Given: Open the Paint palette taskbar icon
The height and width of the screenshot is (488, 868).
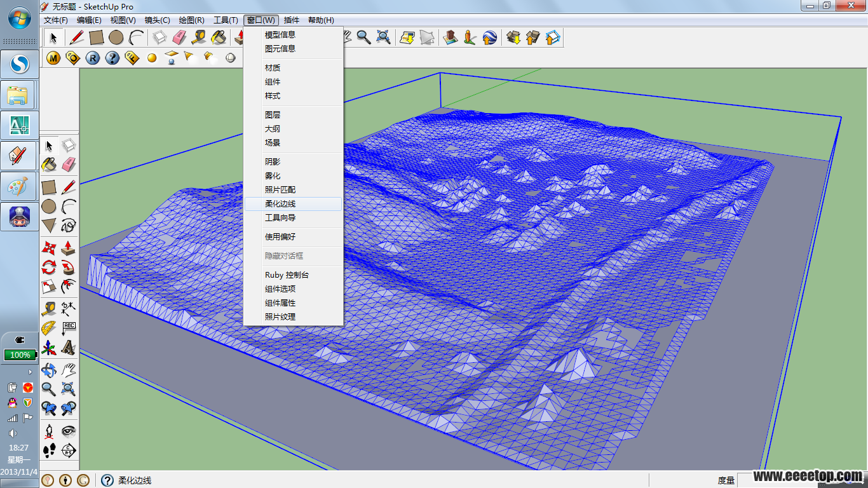Looking at the screenshot, I should [x=18, y=187].
